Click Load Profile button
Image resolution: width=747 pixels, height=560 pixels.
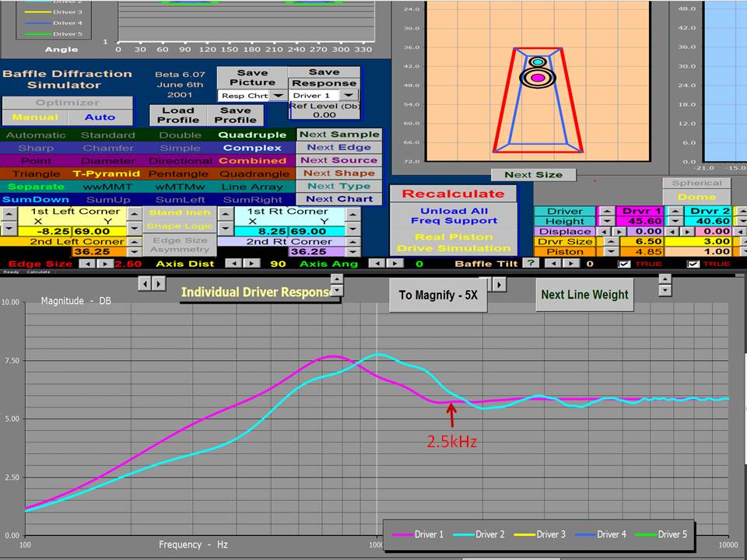[x=178, y=115]
